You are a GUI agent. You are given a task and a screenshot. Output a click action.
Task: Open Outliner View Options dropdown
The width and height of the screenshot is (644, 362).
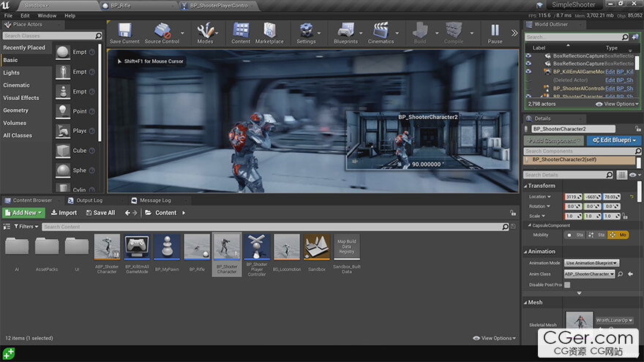618,104
